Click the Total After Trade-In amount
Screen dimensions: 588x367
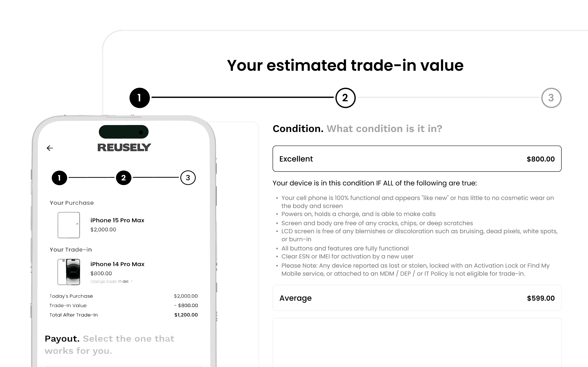(x=186, y=315)
